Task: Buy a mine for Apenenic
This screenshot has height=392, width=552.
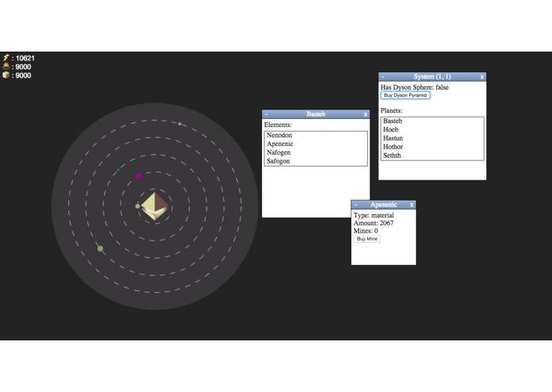Action: [367, 239]
